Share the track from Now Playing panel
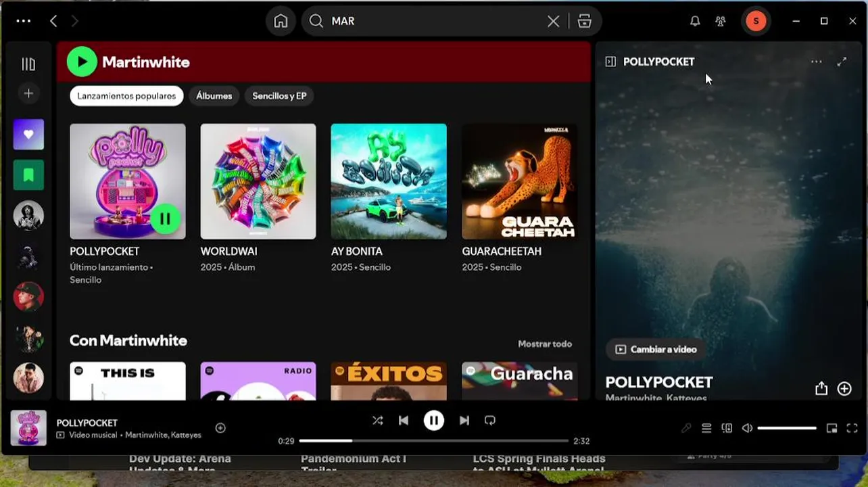 point(821,388)
